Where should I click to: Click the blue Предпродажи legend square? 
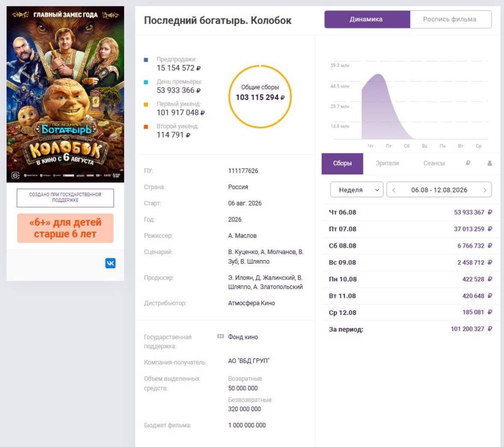(x=146, y=60)
